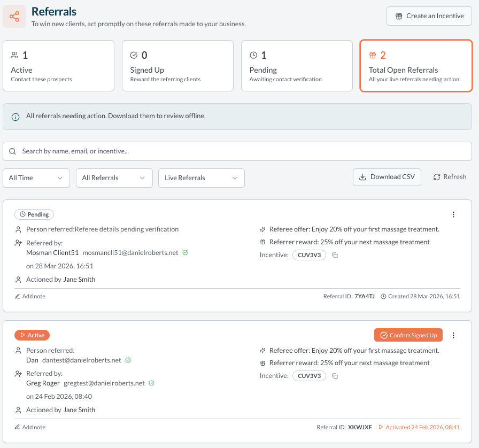Select the Total Open Referrals card
This screenshot has height=448, width=479.
[x=416, y=66]
